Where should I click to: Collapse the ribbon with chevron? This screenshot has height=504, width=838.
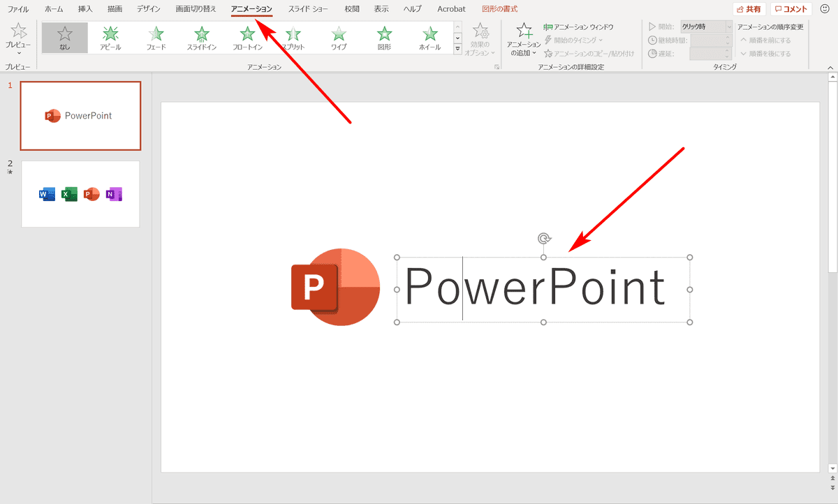click(x=831, y=67)
